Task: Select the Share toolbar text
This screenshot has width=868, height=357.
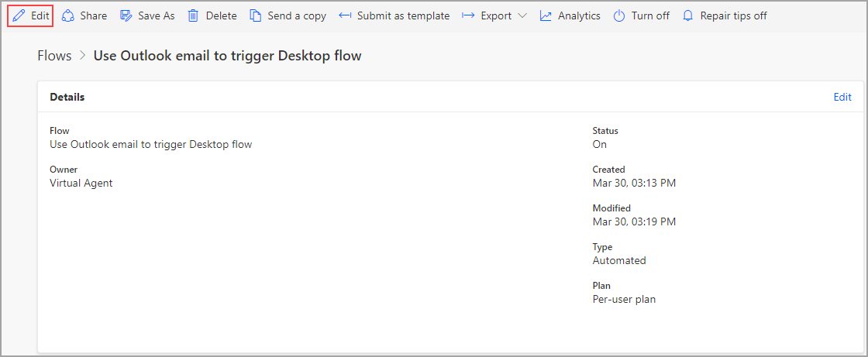Action: 94,15
